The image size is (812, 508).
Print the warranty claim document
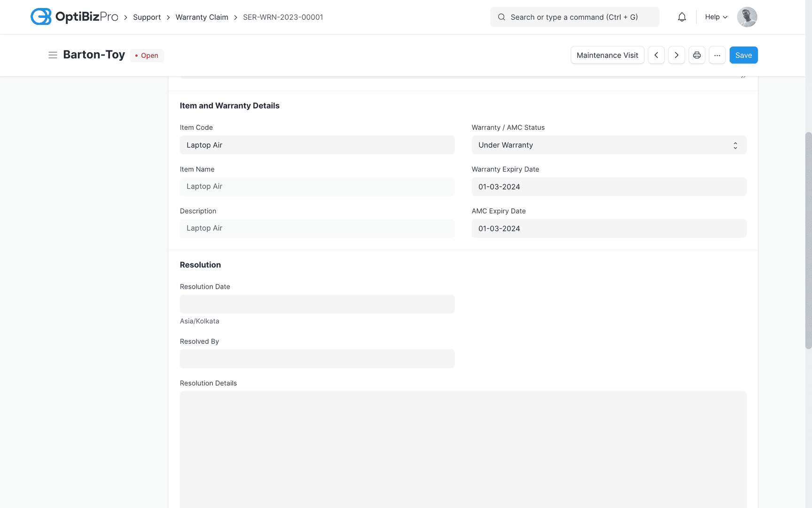click(x=696, y=55)
